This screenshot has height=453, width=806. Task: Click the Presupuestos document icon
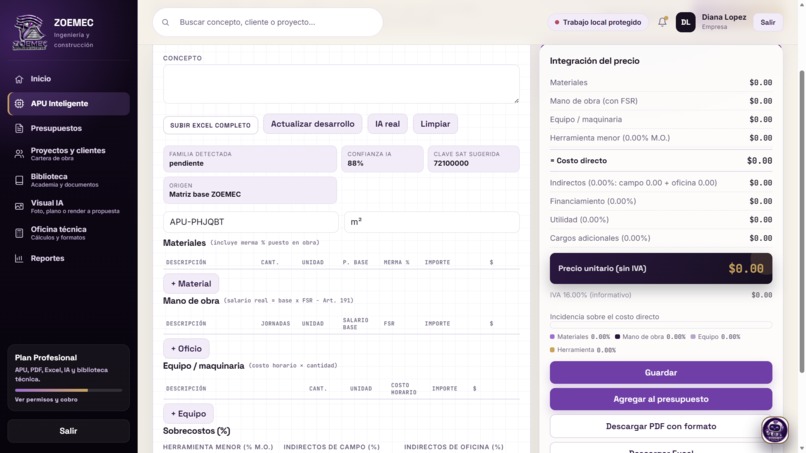19,129
